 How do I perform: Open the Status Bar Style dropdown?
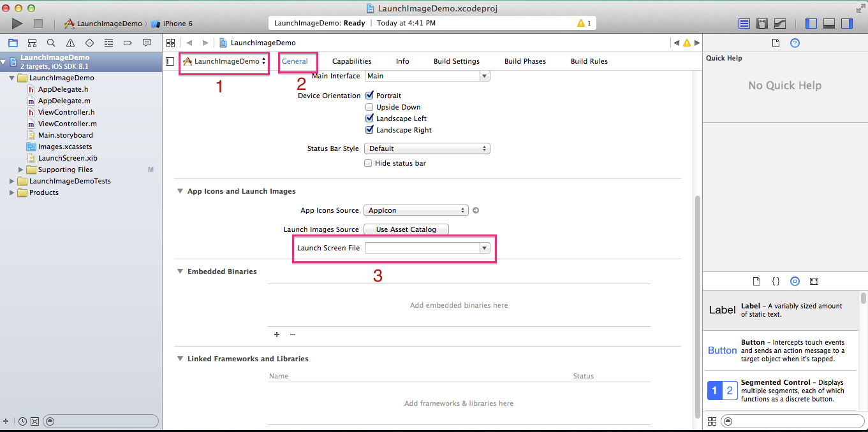[427, 148]
